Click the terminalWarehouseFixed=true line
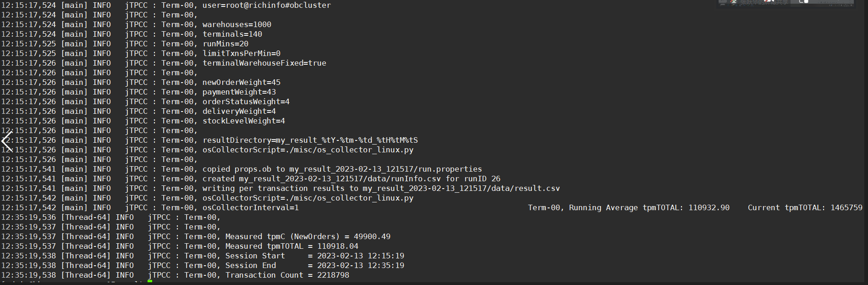 pyautogui.click(x=264, y=63)
